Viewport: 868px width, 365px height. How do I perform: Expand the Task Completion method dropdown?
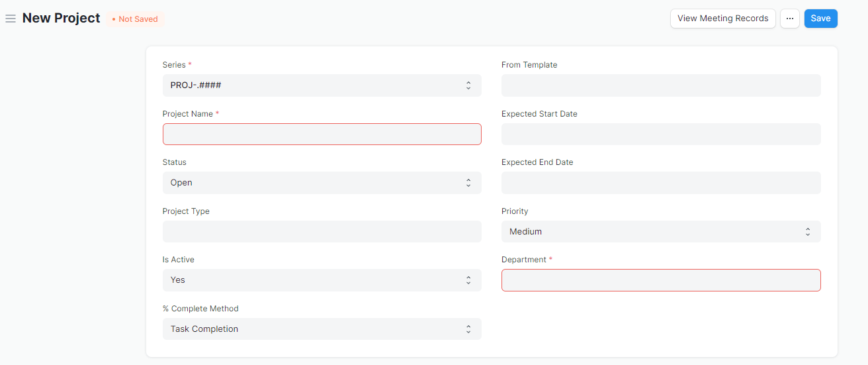pyautogui.click(x=322, y=329)
